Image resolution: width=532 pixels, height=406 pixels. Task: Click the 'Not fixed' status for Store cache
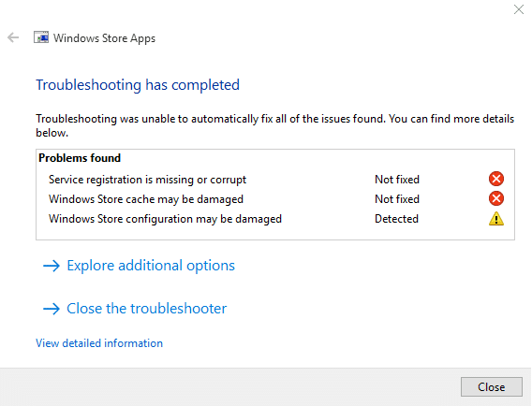tap(397, 199)
